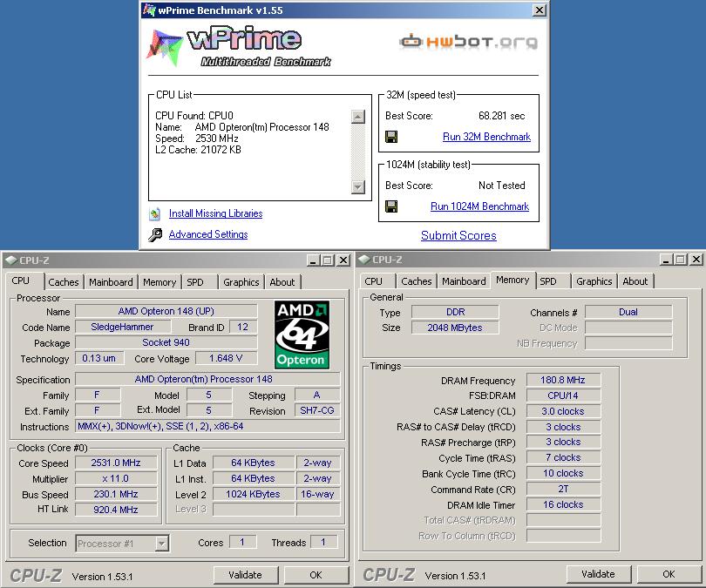Open Advanced Settings link

pos(208,234)
